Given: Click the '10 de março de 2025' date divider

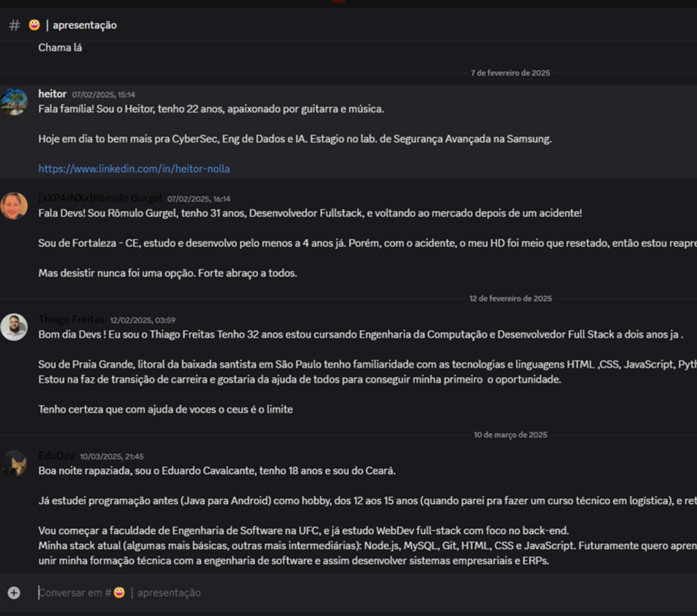Looking at the screenshot, I should click(510, 435).
